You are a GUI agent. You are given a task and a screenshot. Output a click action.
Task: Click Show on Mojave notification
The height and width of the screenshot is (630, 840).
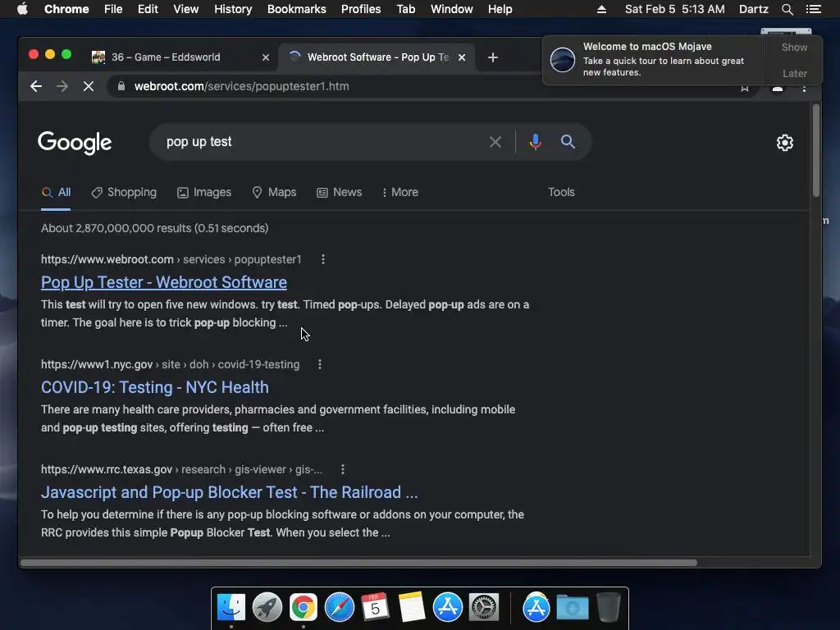(794, 47)
